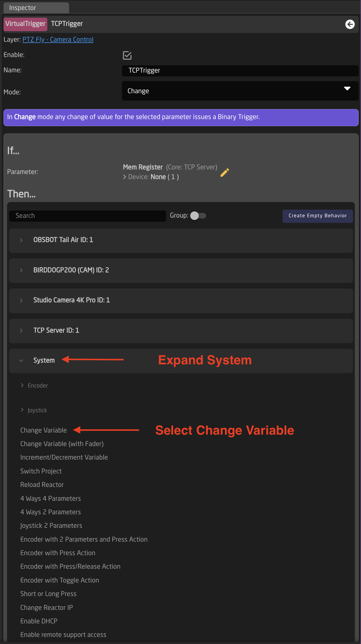This screenshot has width=361, height=644.
Task: Select 4 Ways 4 Parameters
Action: pos(51,498)
